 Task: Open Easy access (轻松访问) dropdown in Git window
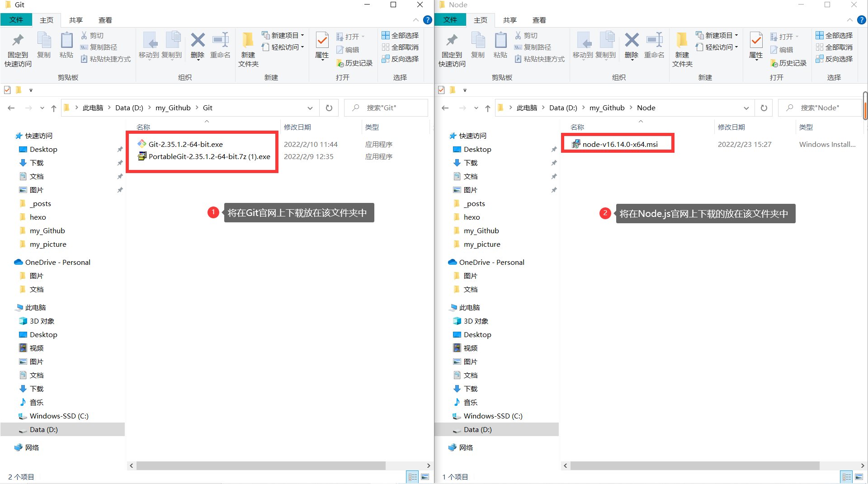[x=283, y=47]
